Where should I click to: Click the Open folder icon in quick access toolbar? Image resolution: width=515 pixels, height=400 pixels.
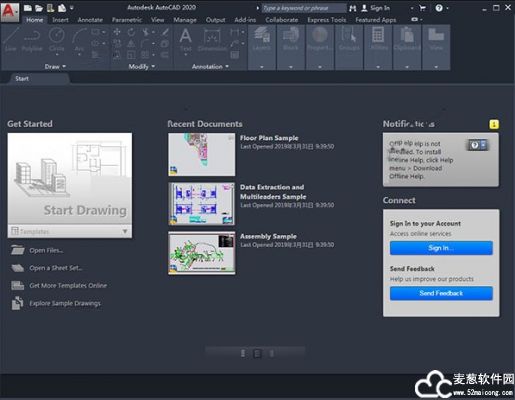(x=39, y=8)
